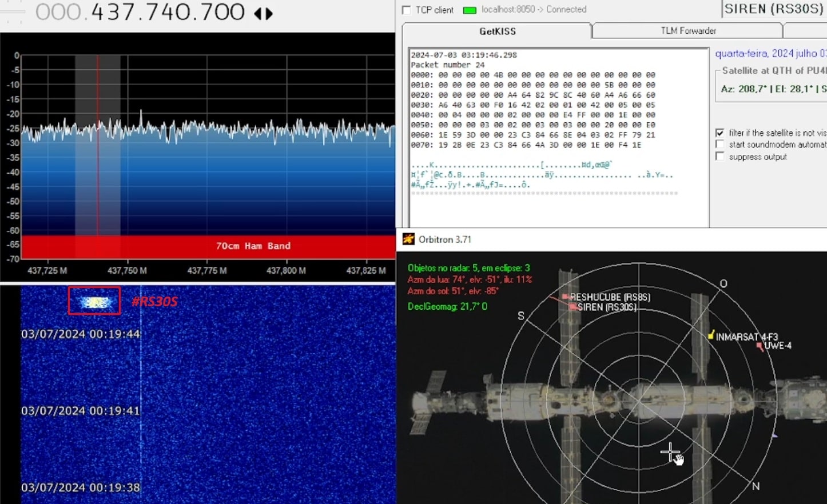This screenshot has width=827, height=504.
Task: Click the boxed RS30S signal in waterfall
Action: click(x=94, y=301)
